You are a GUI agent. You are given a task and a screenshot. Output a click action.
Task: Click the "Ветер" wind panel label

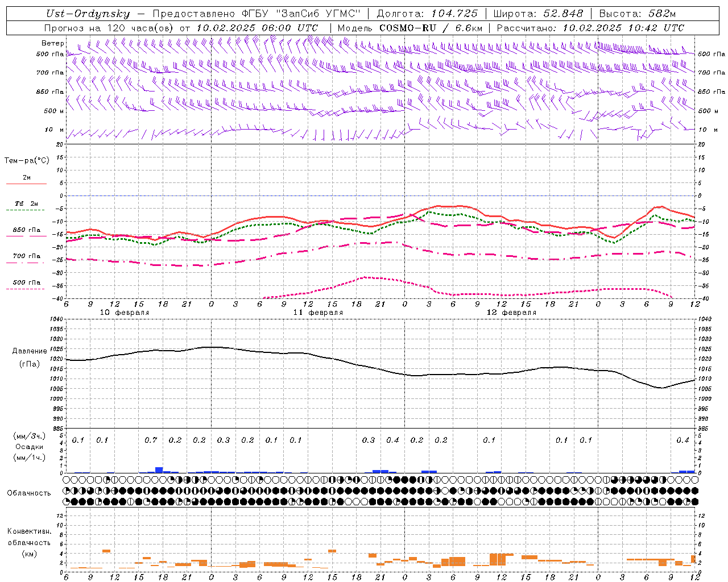tap(53, 43)
